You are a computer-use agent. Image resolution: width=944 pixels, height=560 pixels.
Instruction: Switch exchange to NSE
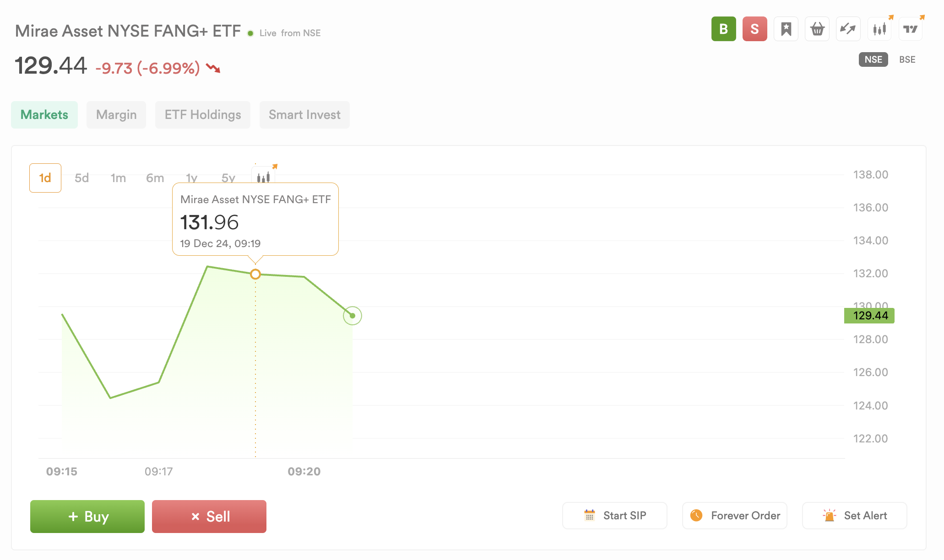pyautogui.click(x=873, y=59)
